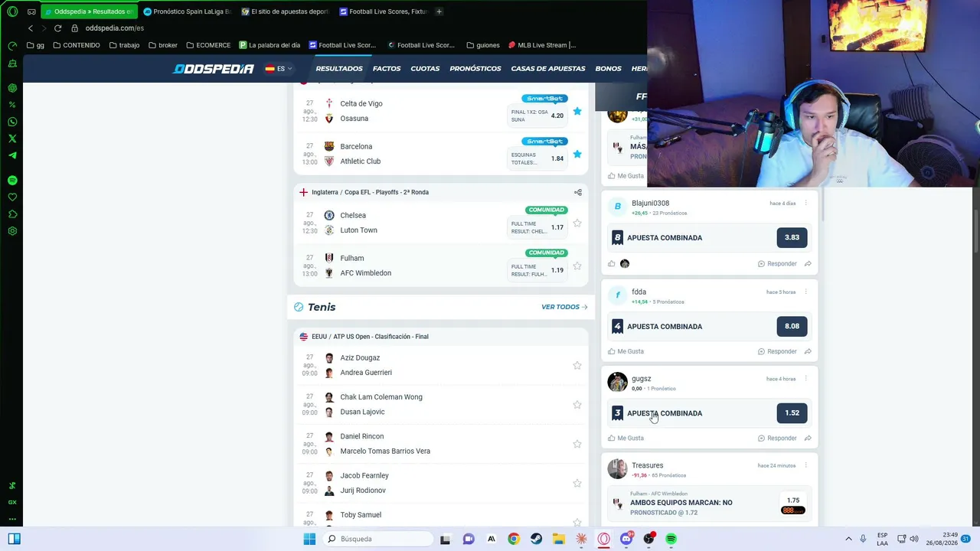Open more options on Treasures' post

point(806,465)
